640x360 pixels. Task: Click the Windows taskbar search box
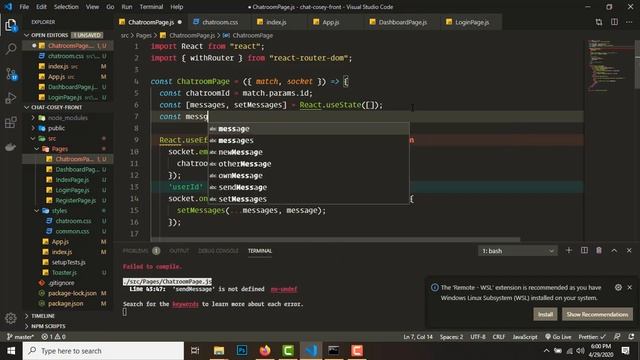pyautogui.click(x=103, y=351)
